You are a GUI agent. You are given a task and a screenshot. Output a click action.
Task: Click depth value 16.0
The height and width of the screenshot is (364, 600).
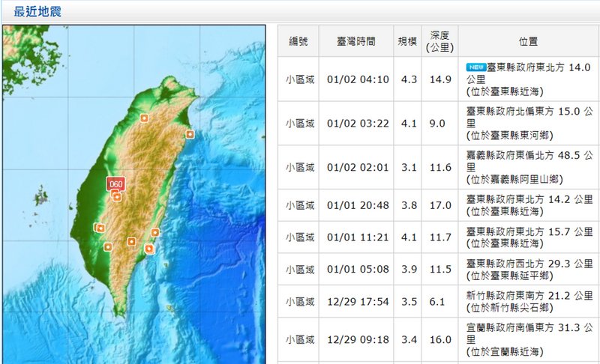coord(440,339)
